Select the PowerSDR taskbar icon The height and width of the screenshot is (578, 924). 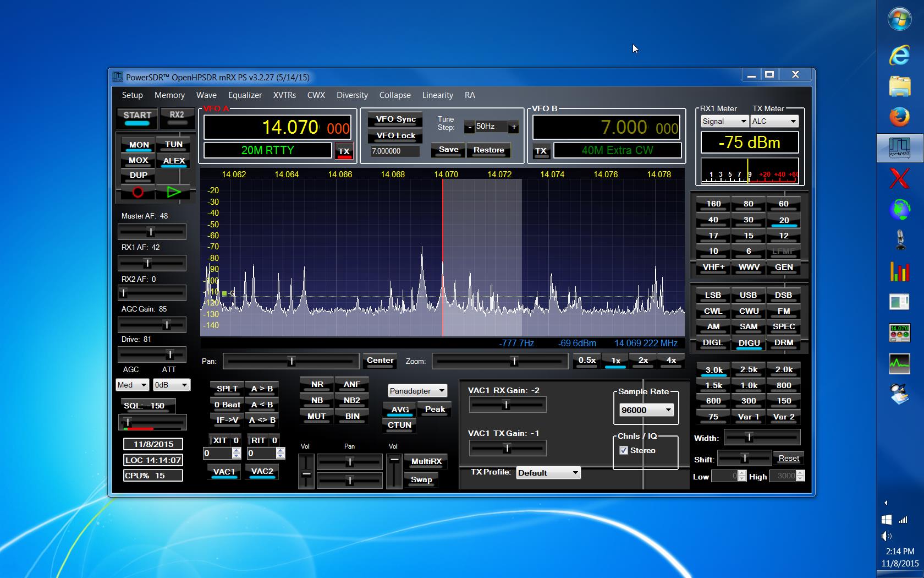click(900, 147)
